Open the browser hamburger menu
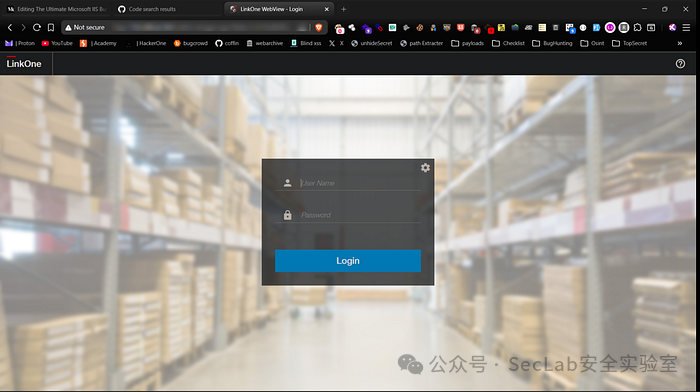 [x=686, y=28]
